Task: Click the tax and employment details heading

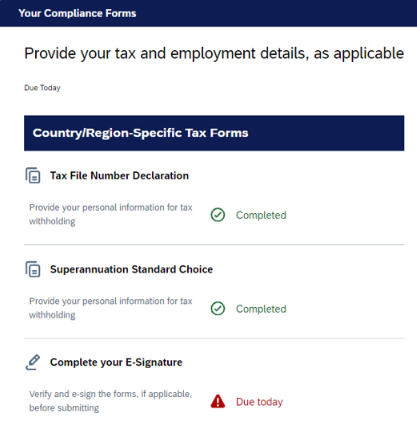Action: tap(214, 54)
